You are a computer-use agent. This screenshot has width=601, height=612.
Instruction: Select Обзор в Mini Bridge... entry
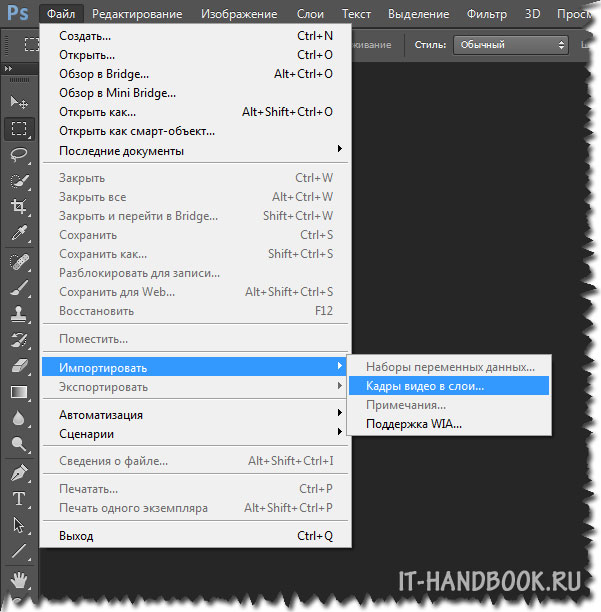pyautogui.click(x=195, y=93)
